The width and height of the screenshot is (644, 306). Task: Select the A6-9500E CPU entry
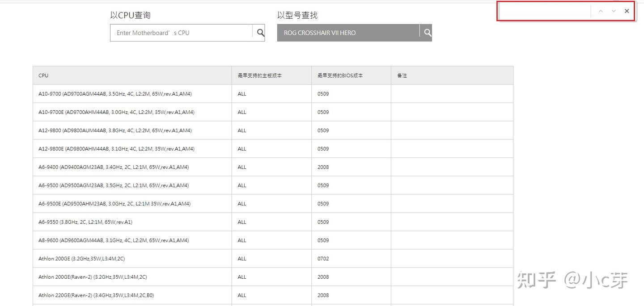coord(114,204)
